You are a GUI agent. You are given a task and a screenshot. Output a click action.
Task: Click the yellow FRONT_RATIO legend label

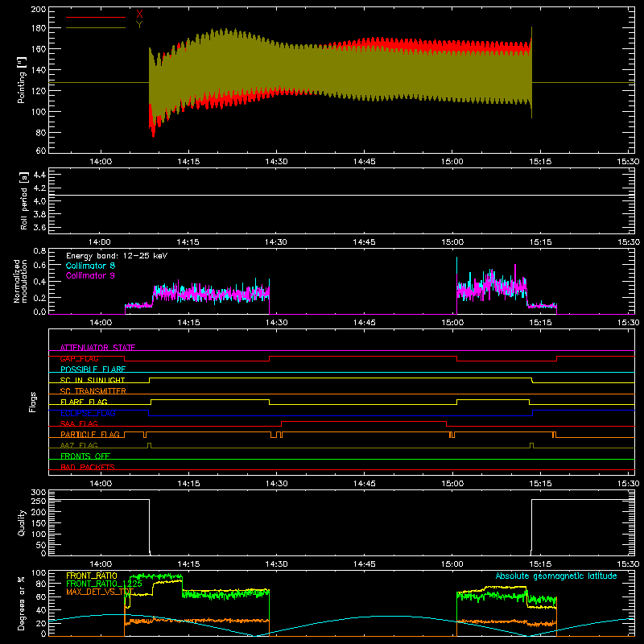tap(92, 576)
